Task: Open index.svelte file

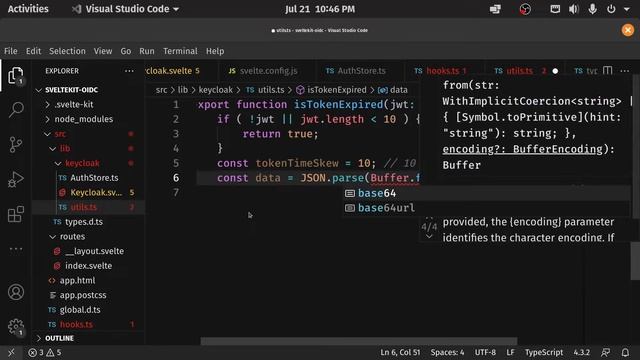Action: [88, 266]
